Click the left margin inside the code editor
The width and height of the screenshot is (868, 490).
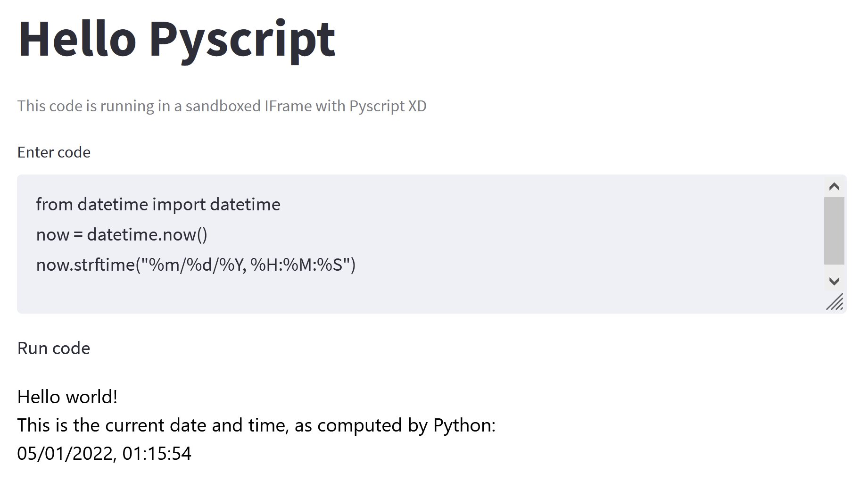26,236
